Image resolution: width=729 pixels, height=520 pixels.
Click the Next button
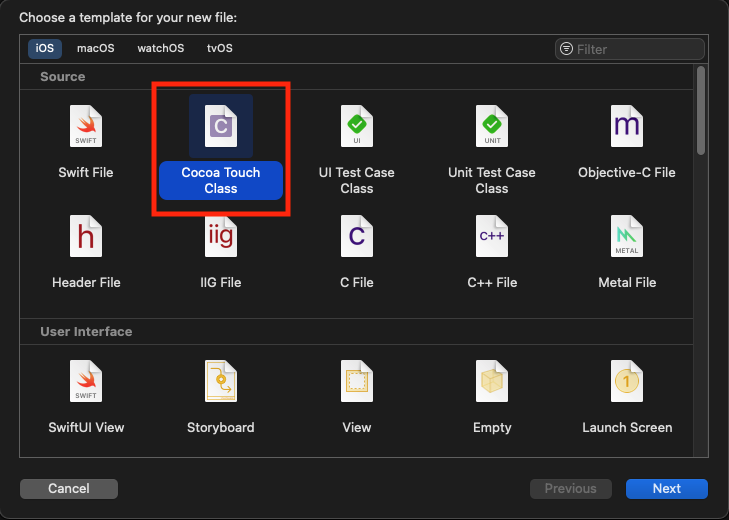[667, 488]
